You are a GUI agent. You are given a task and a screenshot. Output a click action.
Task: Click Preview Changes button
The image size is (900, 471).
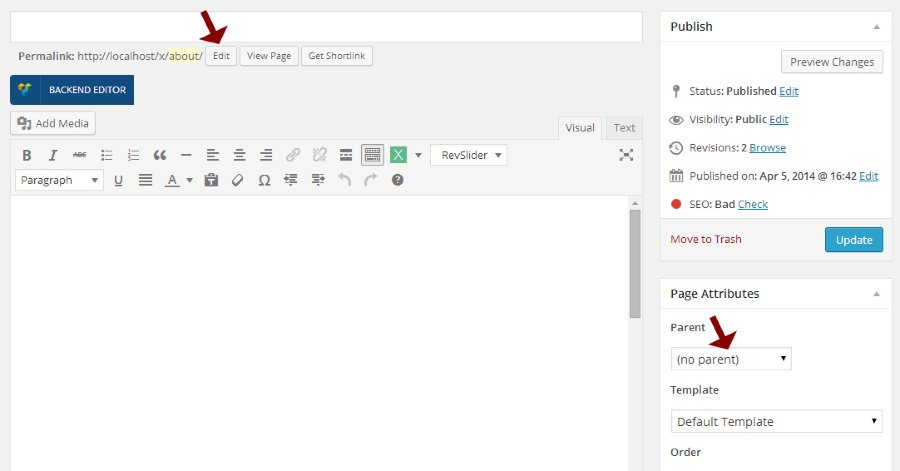coord(832,62)
